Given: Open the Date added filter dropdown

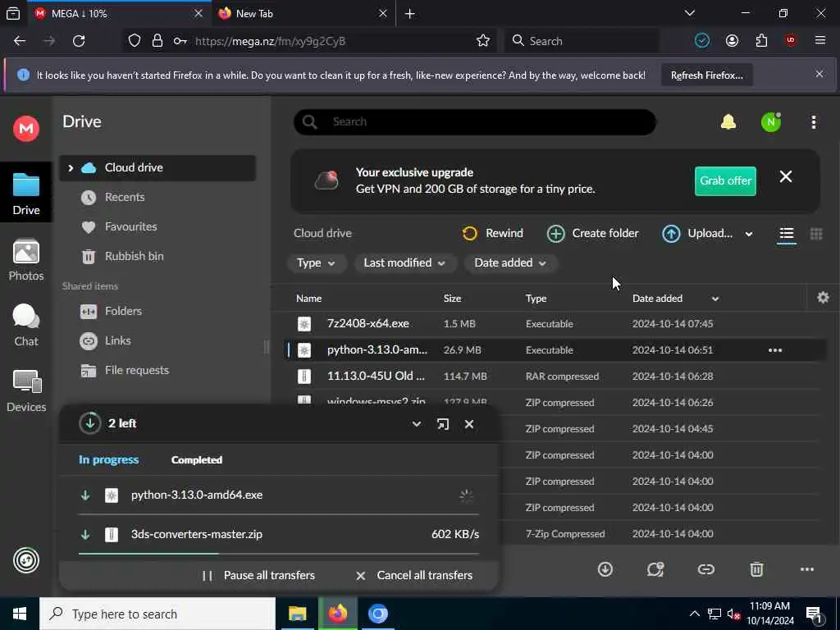Looking at the screenshot, I should coord(510,263).
